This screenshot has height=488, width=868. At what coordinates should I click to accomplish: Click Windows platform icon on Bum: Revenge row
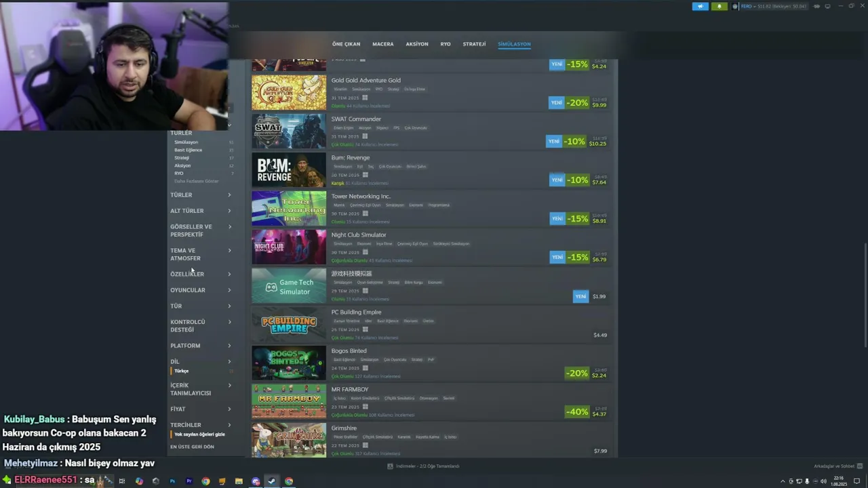365,175
